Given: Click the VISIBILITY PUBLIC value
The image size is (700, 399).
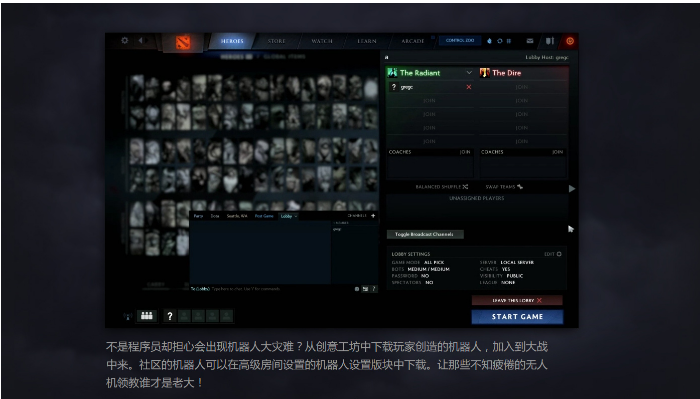Looking at the screenshot, I should tap(515, 276).
